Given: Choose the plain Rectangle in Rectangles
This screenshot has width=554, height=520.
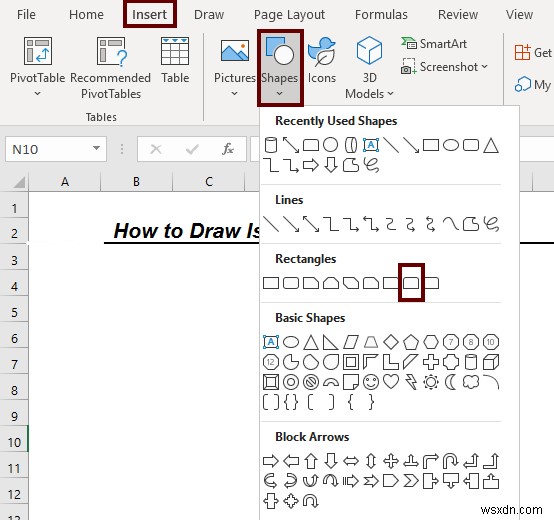Looking at the screenshot, I should [x=271, y=283].
